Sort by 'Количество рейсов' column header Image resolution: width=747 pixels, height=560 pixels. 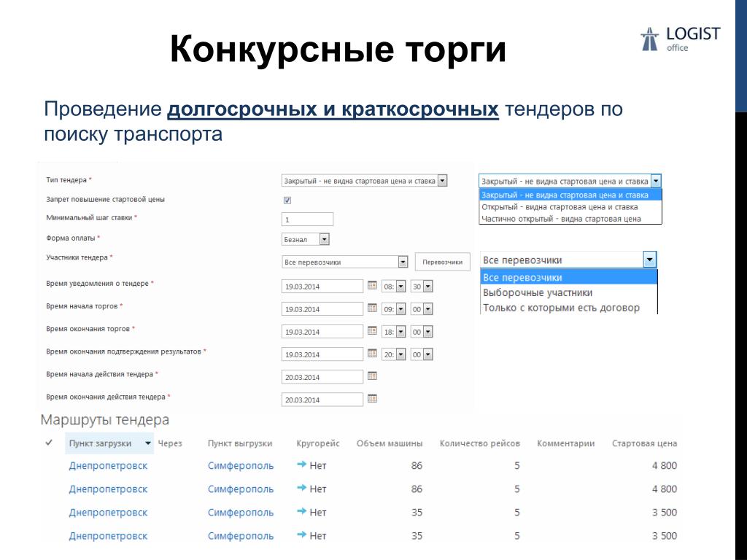coord(479,443)
